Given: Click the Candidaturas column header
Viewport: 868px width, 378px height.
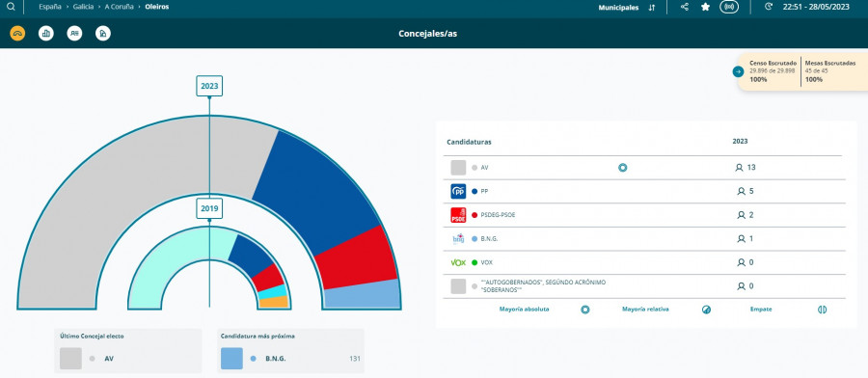Looking at the screenshot, I should point(469,143).
